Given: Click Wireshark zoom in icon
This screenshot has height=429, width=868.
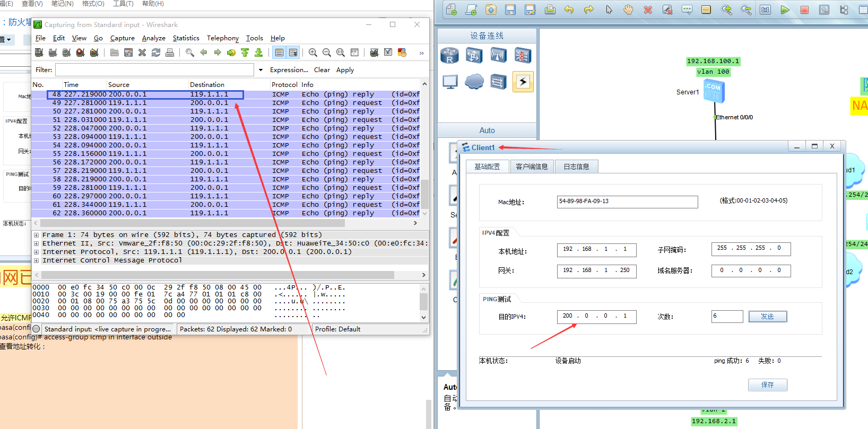Looking at the screenshot, I should click(x=313, y=52).
